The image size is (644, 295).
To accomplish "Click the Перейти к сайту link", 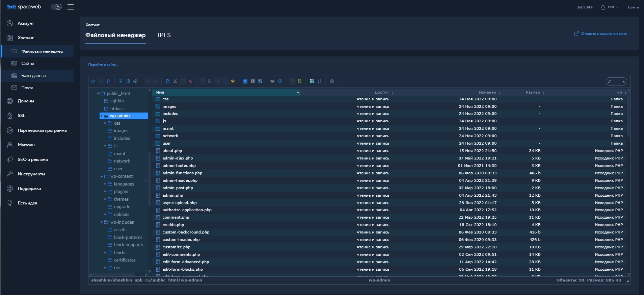I will (103, 65).
